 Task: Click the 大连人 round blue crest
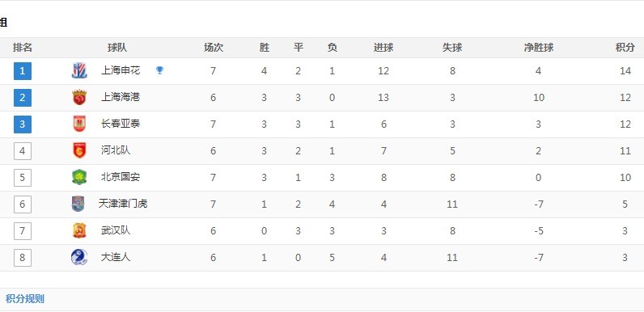pyautogui.click(x=79, y=257)
